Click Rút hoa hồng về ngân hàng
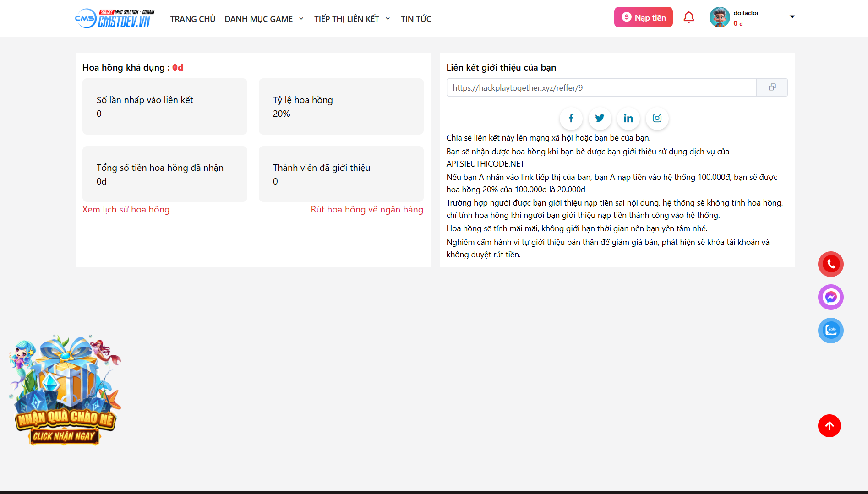Screen dimensions: 868x494 pyautogui.click(x=367, y=209)
